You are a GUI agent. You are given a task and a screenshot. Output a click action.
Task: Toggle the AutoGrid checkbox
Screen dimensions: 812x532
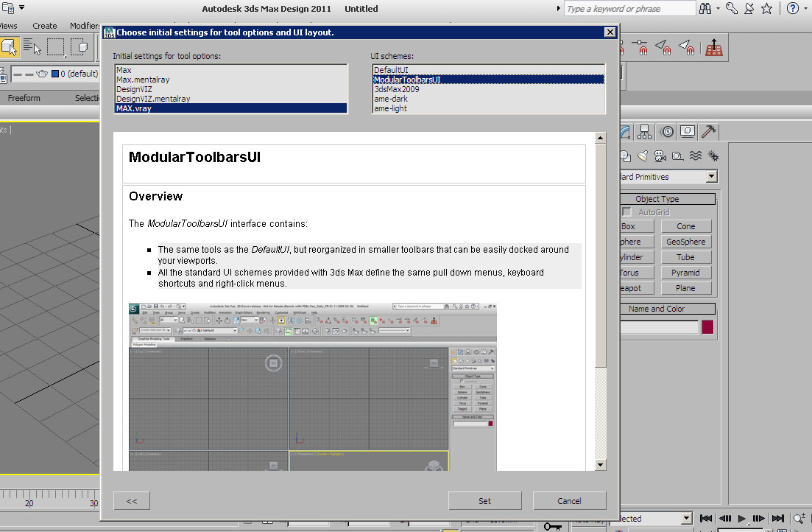(x=626, y=211)
